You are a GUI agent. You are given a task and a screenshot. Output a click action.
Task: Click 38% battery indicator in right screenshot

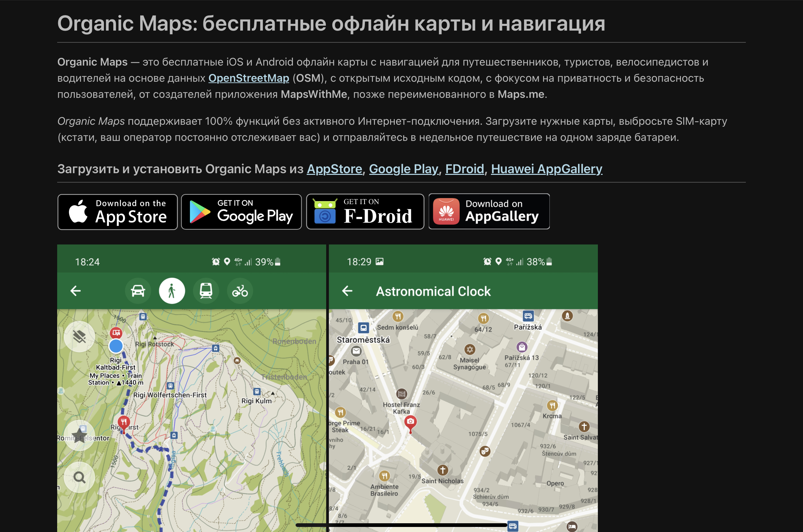click(539, 262)
